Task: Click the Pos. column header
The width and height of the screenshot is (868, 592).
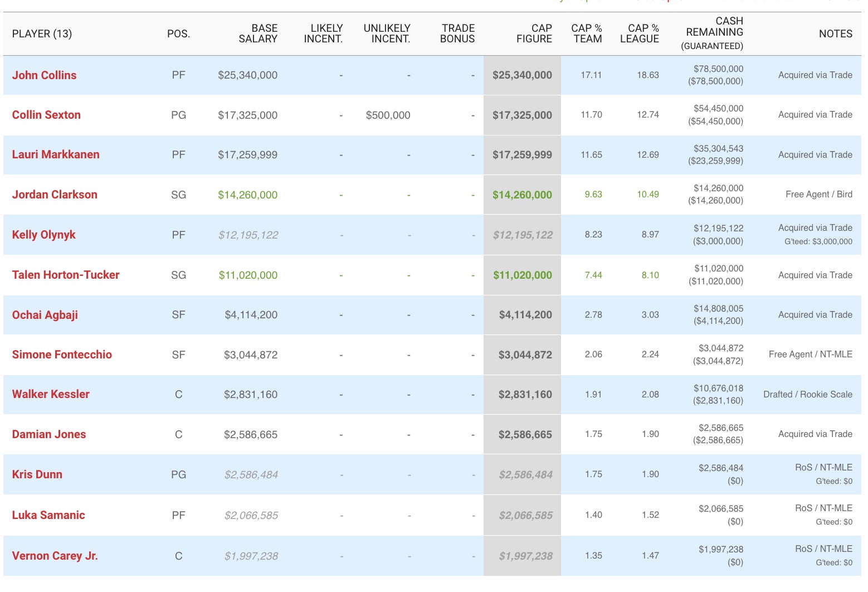Action: pyautogui.click(x=178, y=33)
